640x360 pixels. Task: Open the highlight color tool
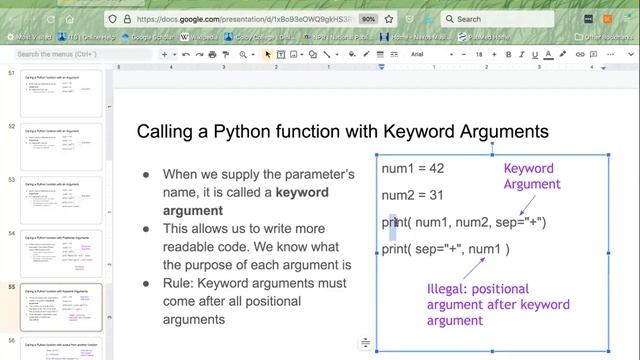tap(563, 54)
